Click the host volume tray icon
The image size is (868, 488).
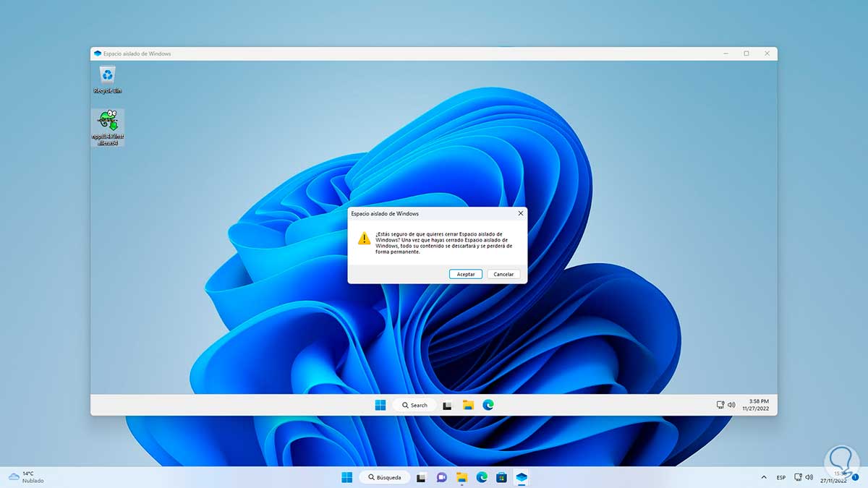(809, 477)
